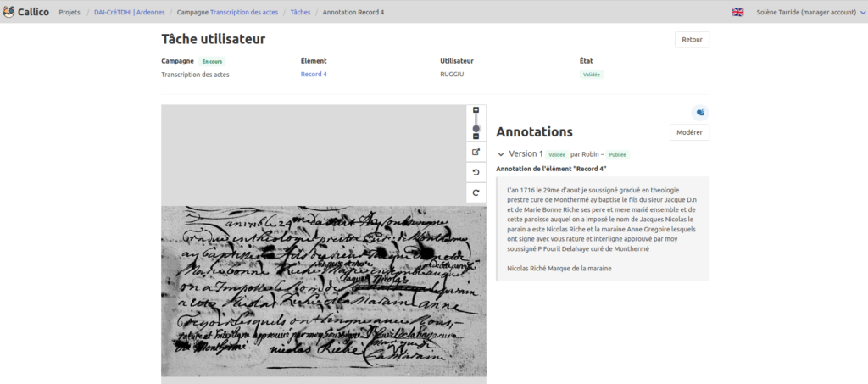
Task: Rotate image clockwise
Action: 476,192
